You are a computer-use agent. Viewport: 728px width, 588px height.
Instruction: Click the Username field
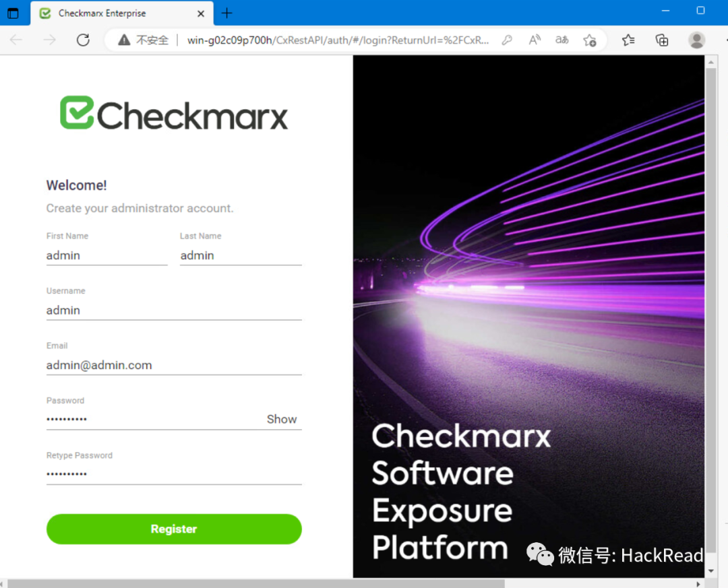(174, 310)
